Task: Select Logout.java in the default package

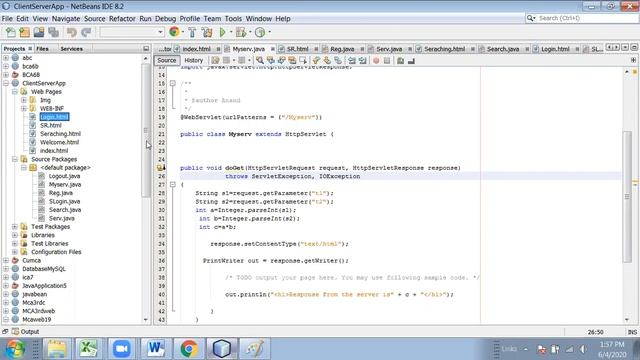Action: coord(64,176)
